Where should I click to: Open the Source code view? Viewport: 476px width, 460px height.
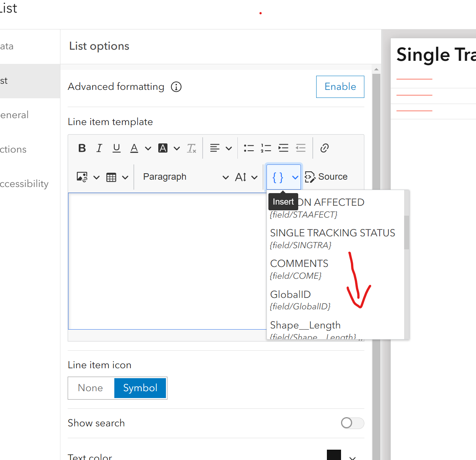point(326,177)
